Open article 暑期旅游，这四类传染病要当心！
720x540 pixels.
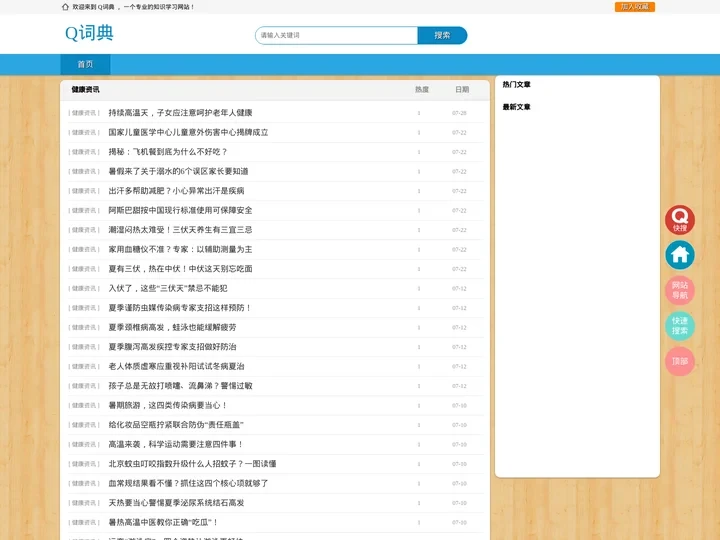coord(168,405)
